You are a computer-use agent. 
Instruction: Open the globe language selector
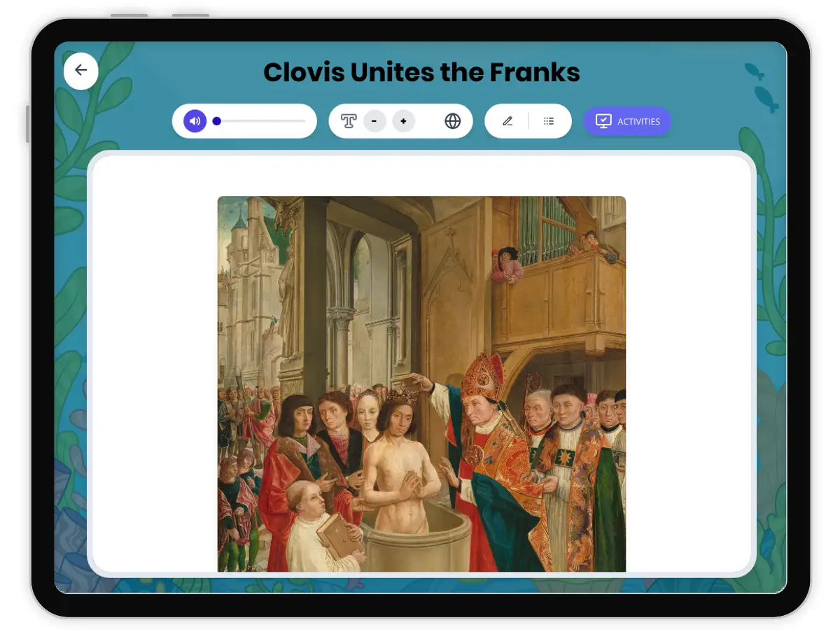point(453,121)
